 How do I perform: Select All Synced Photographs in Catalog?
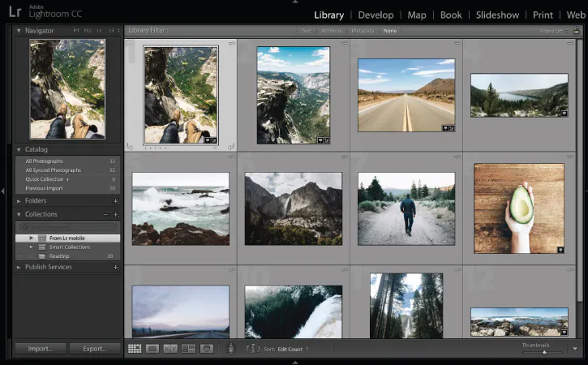click(x=68, y=170)
